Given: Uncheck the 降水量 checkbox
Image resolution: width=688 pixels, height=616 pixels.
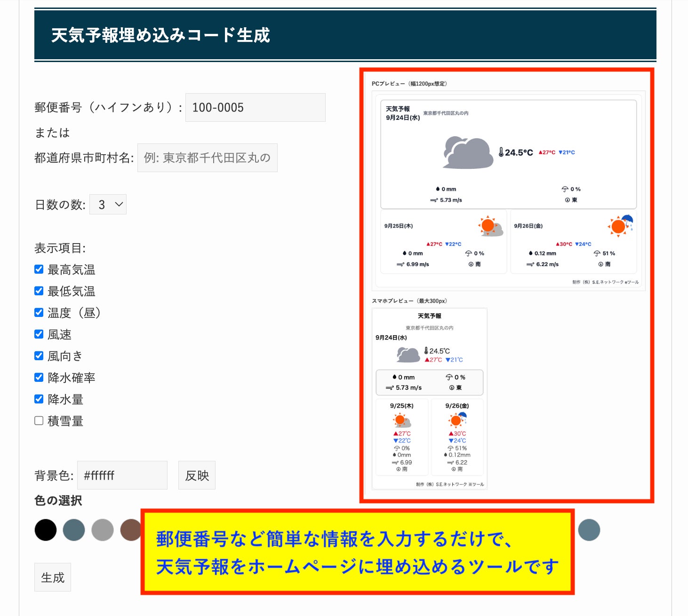Looking at the screenshot, I should 39,399.
